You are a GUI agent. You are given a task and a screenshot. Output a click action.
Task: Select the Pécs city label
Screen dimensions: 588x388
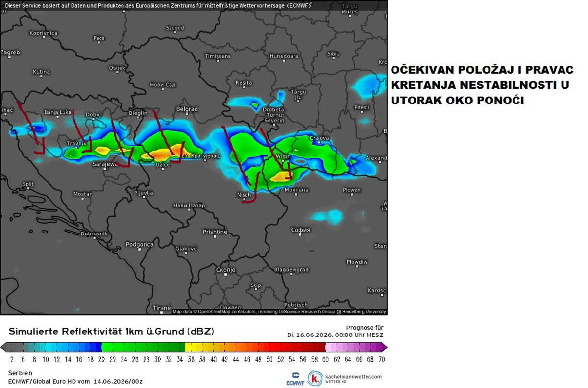(x=99, y=38)
